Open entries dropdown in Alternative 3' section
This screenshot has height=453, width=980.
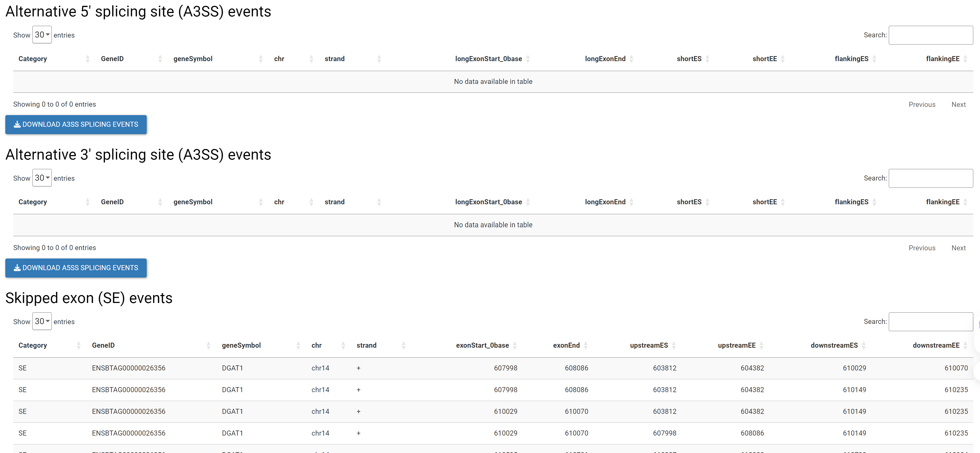(x=42, y=178)
